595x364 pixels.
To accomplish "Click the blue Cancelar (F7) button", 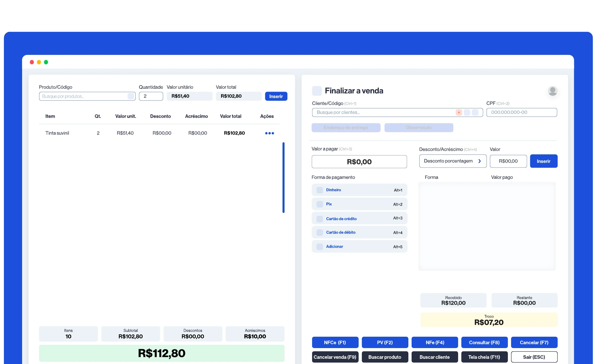I will pyautogui.click(x=534, y=343).
